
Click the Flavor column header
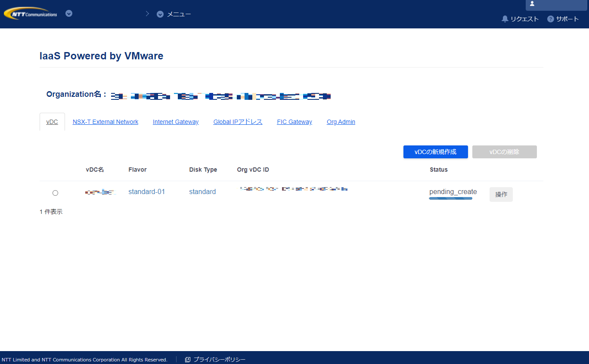click(137, 170)
